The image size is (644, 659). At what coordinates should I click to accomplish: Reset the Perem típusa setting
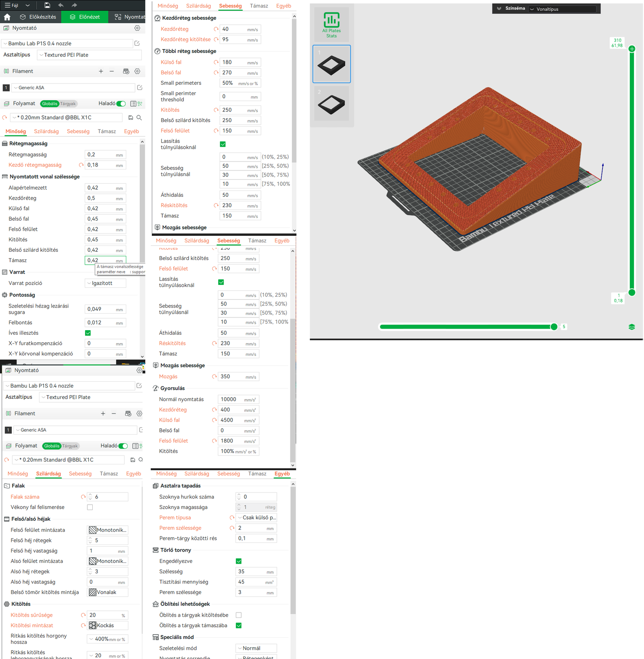pyautogui.click(x=232, y=518)
